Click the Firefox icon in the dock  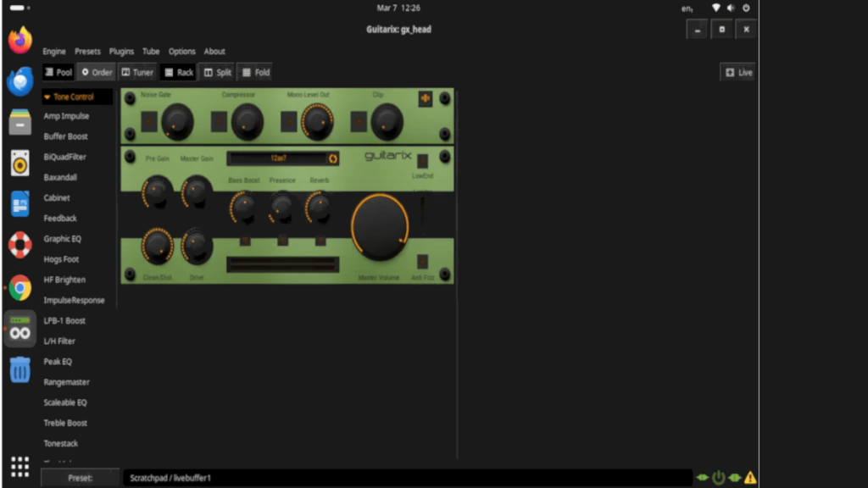click(x=19, y=40)
